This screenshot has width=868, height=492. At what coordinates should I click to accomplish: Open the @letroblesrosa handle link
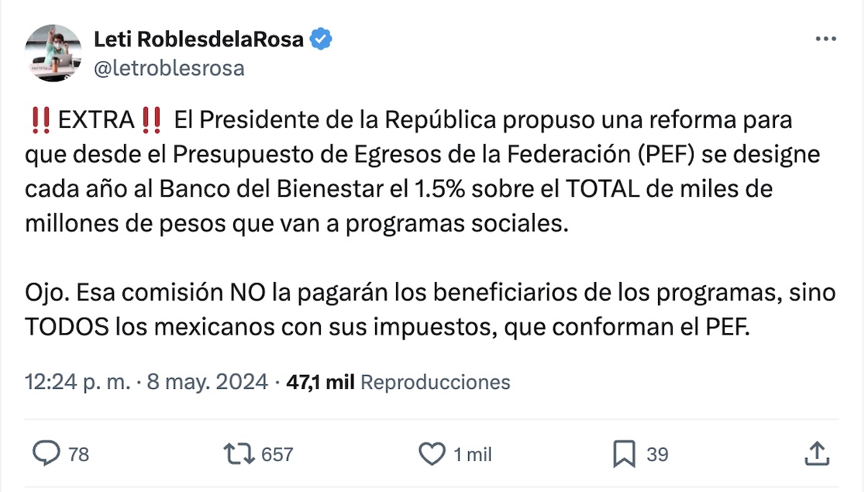pyautogui.click(x=169, y=68)
